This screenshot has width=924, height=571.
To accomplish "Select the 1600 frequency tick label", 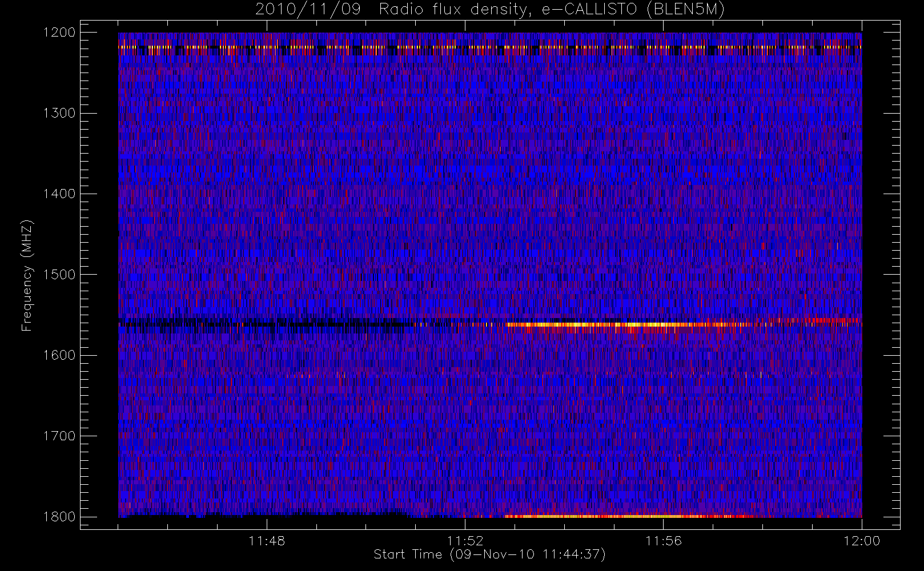I will [59, 355].
